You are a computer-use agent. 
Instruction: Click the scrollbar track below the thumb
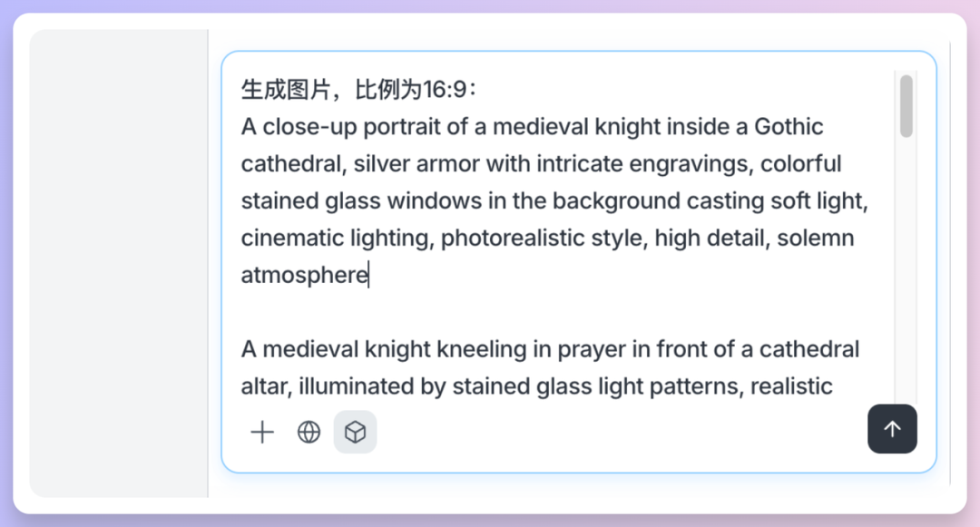(906, 272)
